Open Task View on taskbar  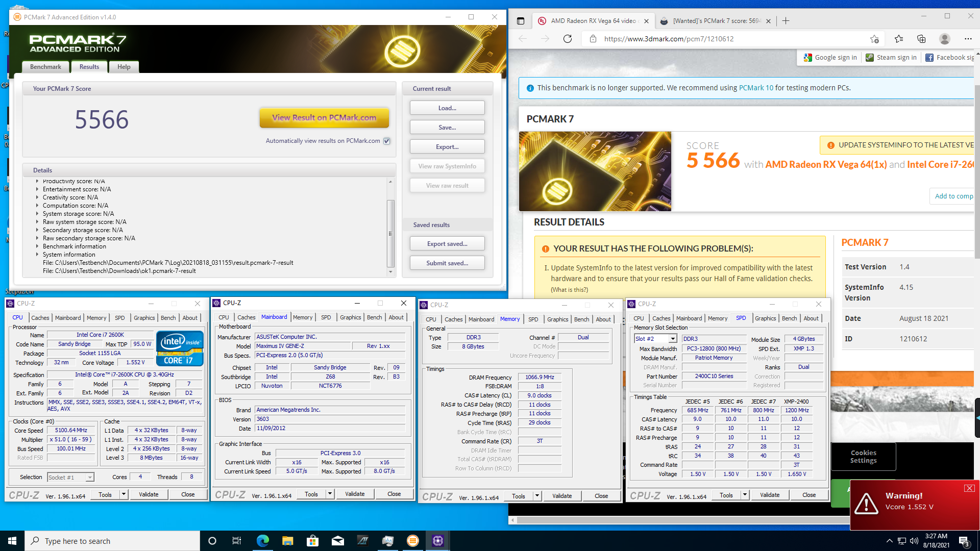237,541
